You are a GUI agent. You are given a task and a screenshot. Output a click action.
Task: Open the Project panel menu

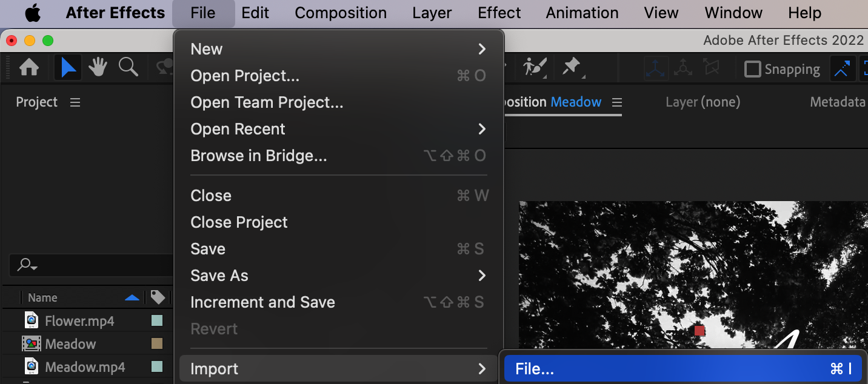coord(75,102)
